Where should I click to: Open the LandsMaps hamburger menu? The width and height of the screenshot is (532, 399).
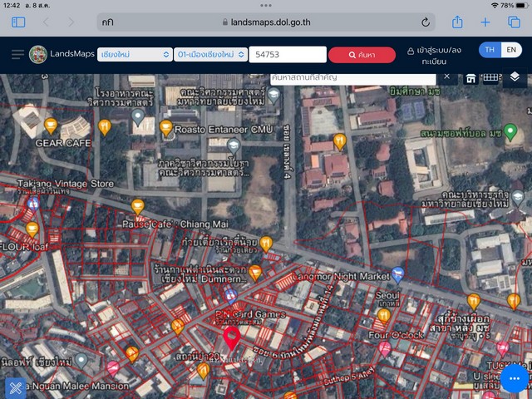pos(17,54)
